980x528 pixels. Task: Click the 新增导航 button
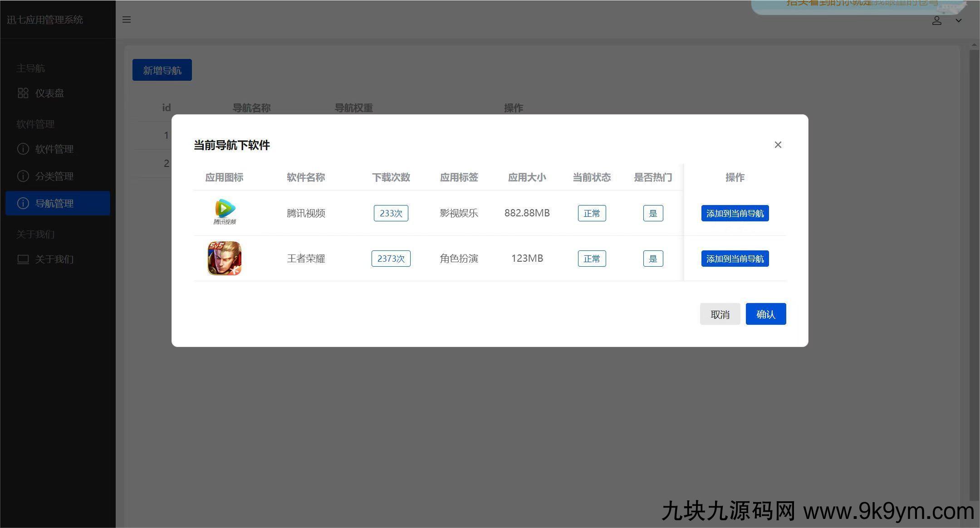[162, 70]
